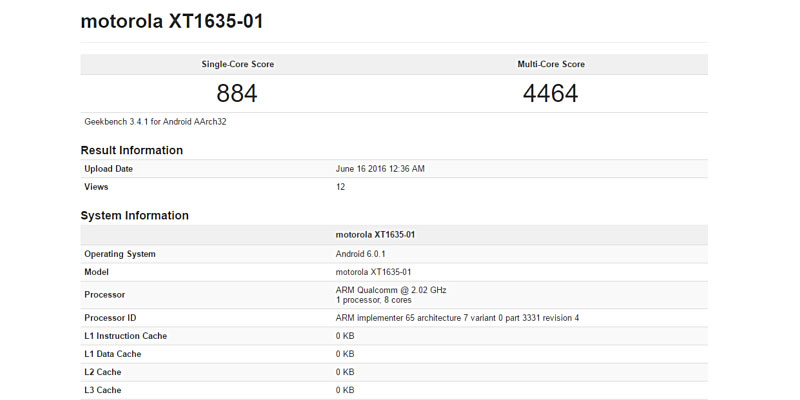Select the L1 Instruction Cache label
Viewport: 800px width, 400px height.
pos(126,336)
